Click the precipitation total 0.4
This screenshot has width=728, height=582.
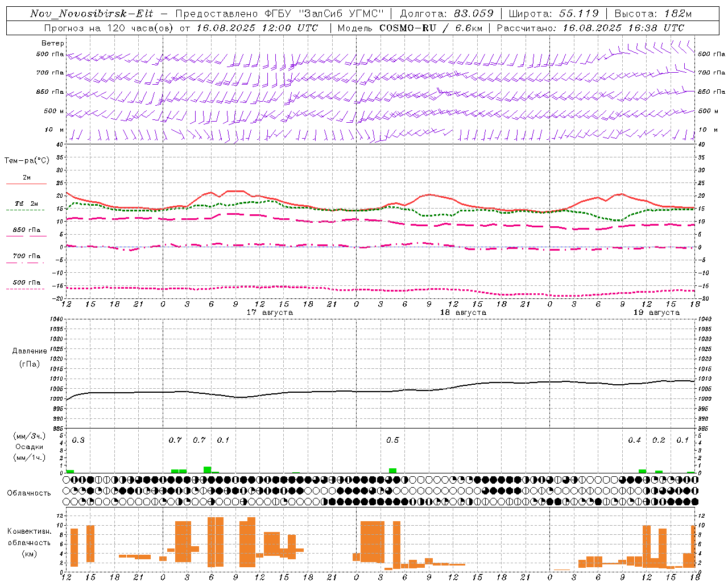pos(635,440)
